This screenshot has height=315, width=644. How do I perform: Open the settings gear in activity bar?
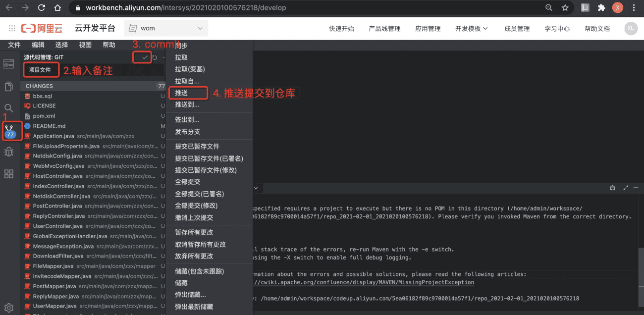coord(8,308)
